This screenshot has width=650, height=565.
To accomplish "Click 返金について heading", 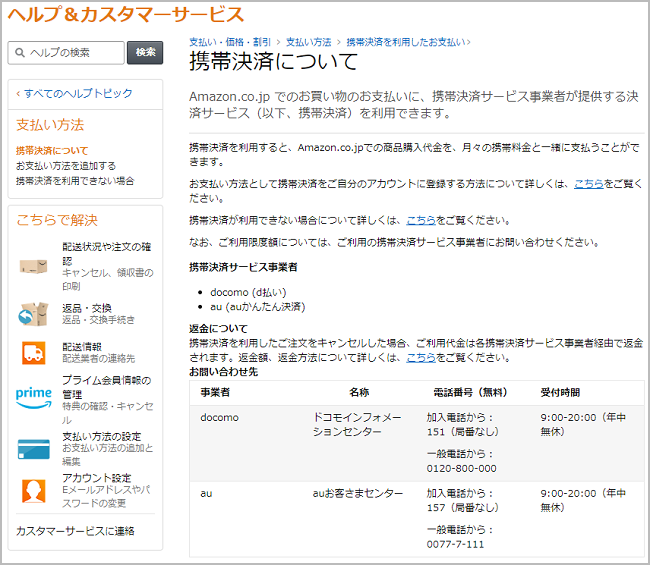I will [218, 329].
